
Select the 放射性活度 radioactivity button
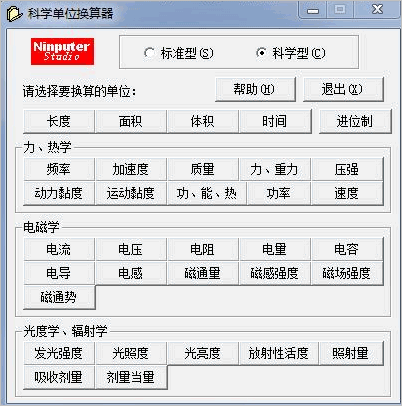279,353
